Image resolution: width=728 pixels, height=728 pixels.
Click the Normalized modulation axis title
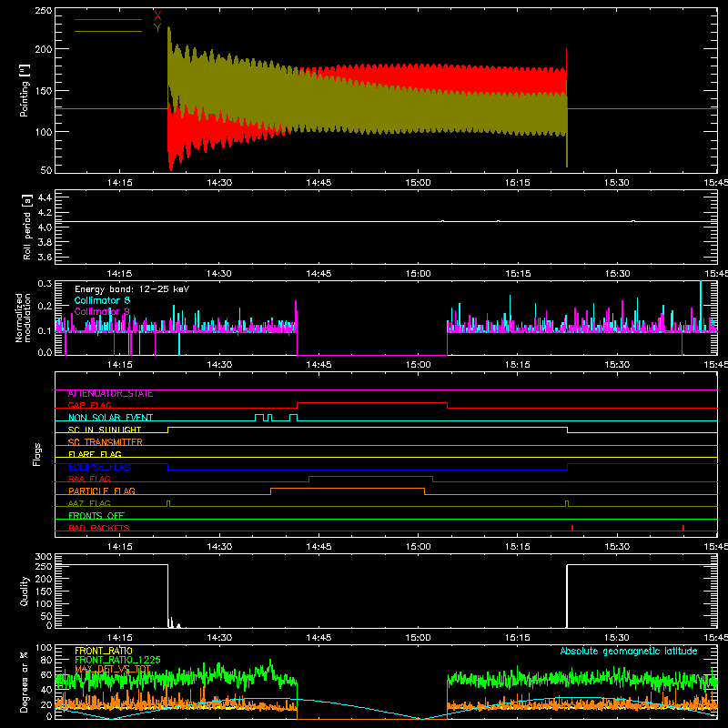click(23, 318)
